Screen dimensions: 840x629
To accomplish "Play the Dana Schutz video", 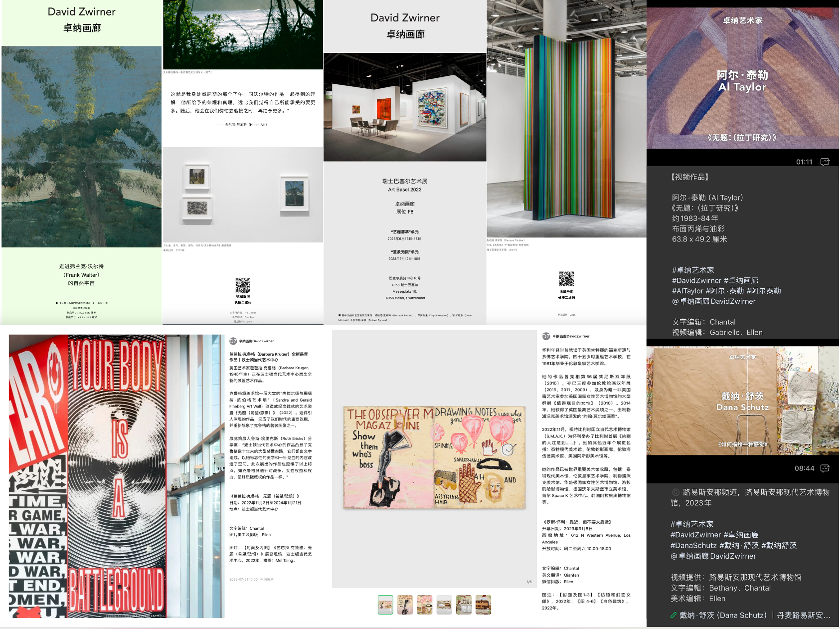I will point(743,401).
